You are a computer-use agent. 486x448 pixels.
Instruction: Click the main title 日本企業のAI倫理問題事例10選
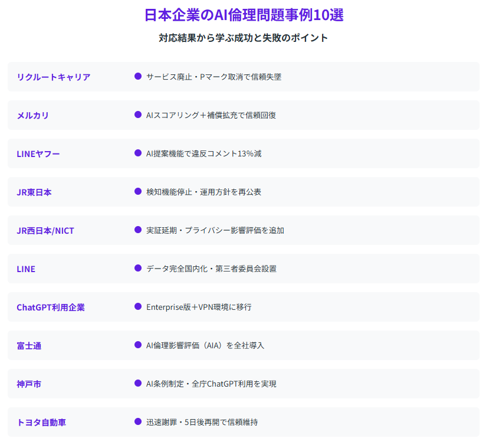[x=244, y=15]
